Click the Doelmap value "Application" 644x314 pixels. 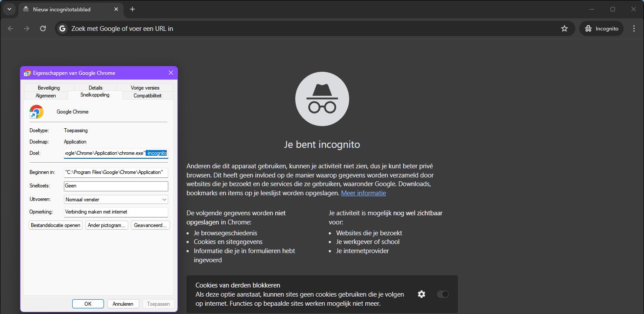pos(75,142)
